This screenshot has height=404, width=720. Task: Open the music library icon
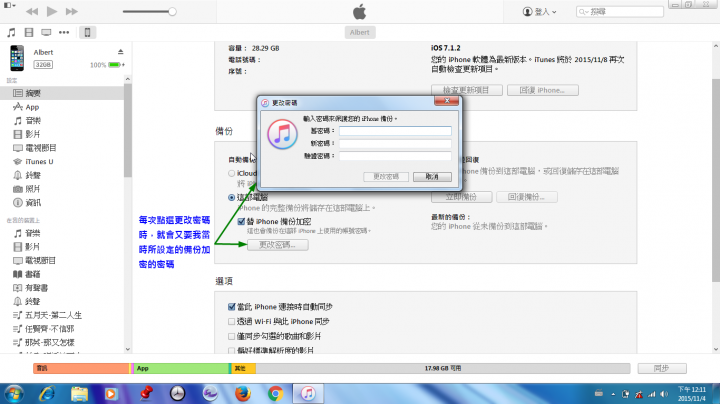[11, 32]
